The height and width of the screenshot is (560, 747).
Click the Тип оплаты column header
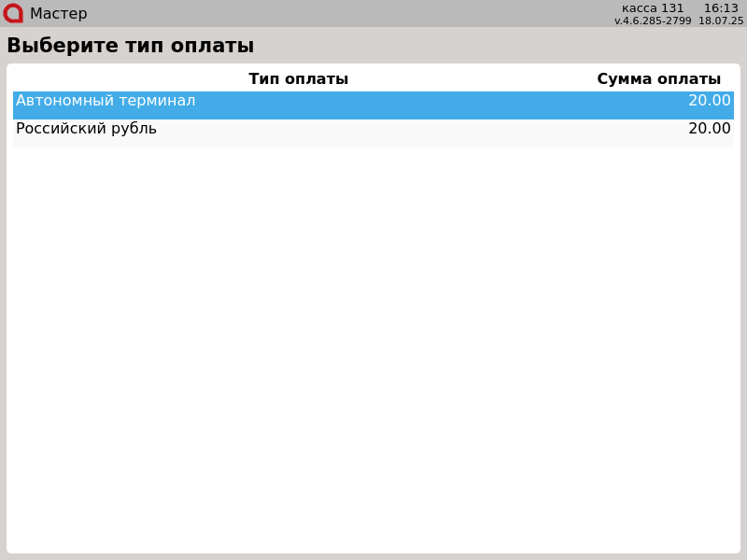[298, 79]
